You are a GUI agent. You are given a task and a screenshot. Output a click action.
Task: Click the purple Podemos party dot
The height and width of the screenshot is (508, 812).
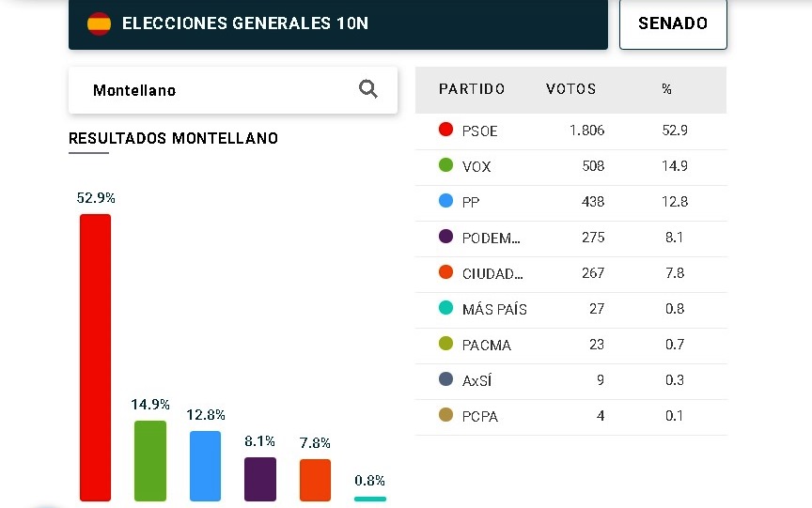[x=446, y=237]
